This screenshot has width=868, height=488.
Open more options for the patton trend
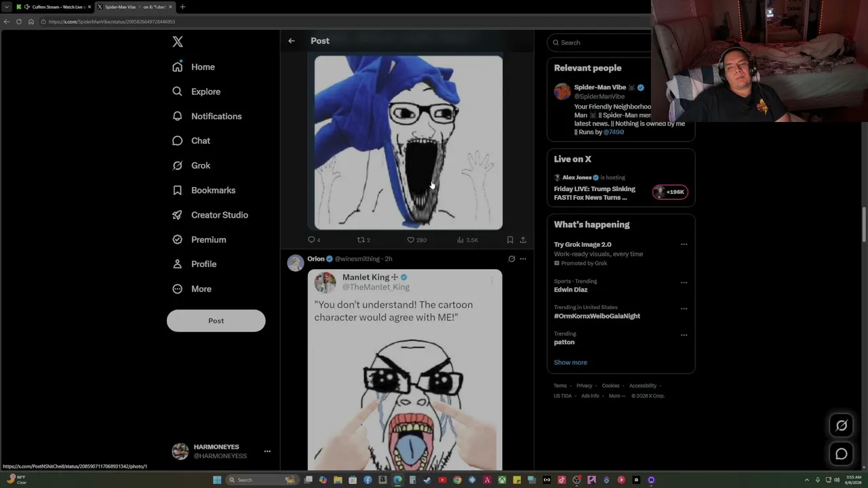684,335
